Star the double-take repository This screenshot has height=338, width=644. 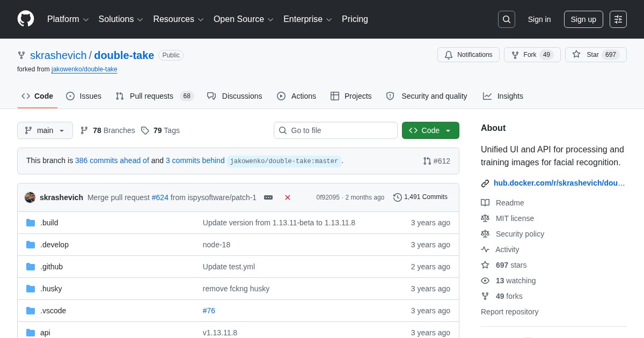pyautogui.click(x=596, y=55)
